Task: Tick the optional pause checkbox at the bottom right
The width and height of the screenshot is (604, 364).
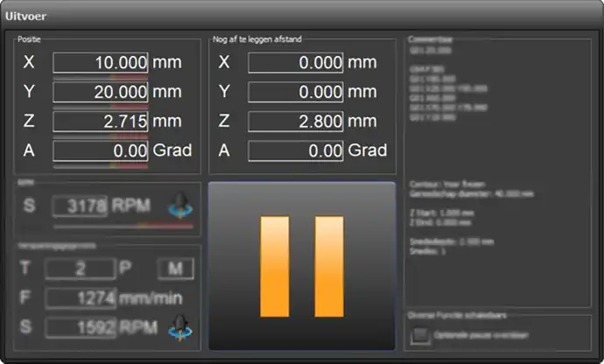Action: point(420,335)
